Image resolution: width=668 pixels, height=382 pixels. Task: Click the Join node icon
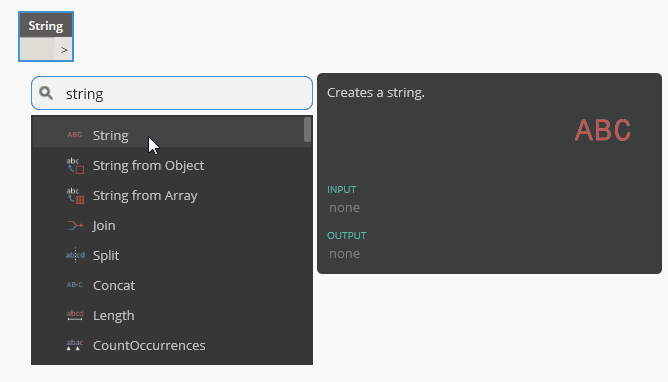point(75,225)
